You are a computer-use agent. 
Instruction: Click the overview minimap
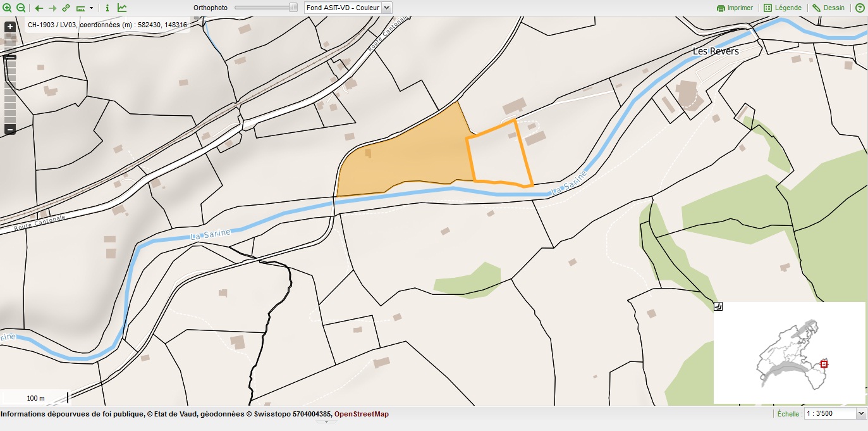[x=790, y=353]
